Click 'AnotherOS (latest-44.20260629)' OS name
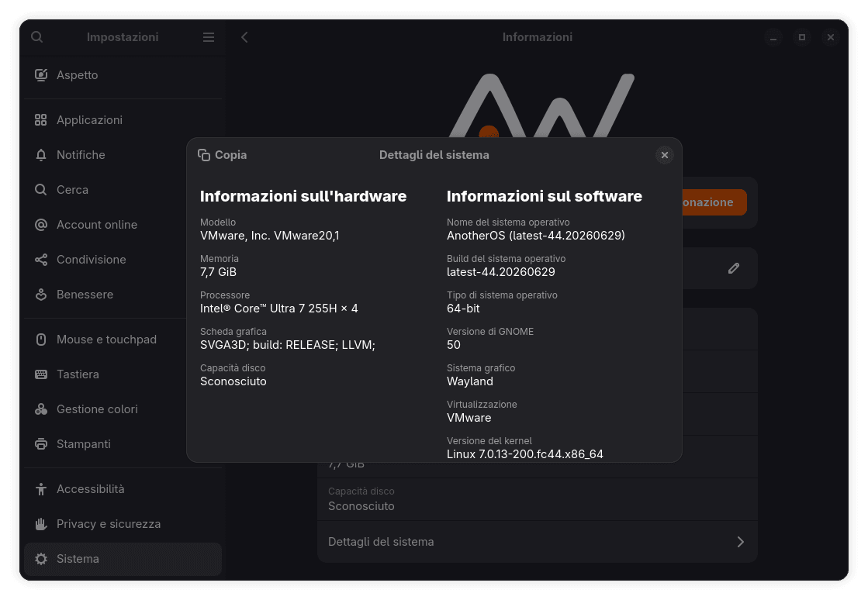The image size is (868, 600). point(536,236)
